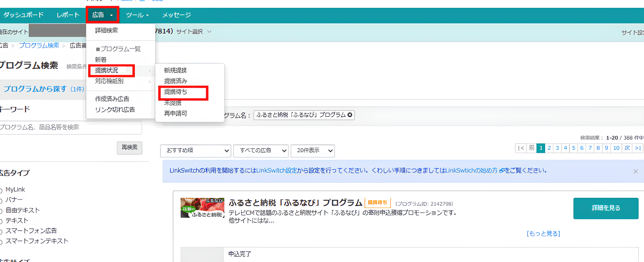The height and width of the screenshot is (262, 644).
Task: Open the おすすめ順 sort dropdown
Action: [196, 151]
